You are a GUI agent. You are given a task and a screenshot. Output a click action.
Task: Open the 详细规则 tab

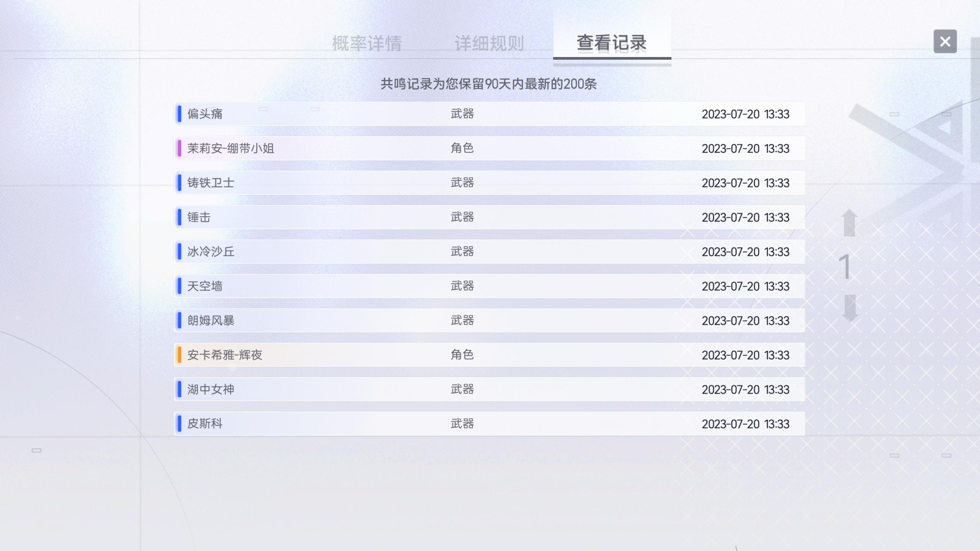(x=489, y=43)
